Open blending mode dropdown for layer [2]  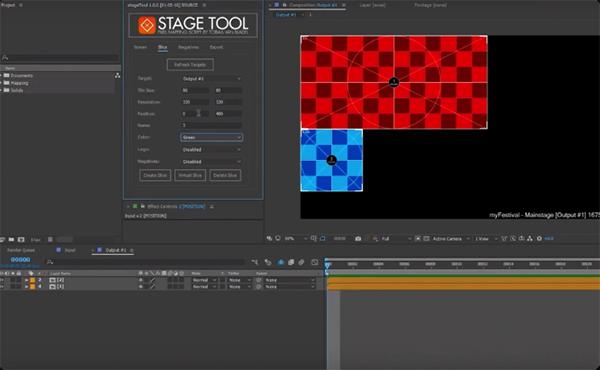tap(204, 280)
